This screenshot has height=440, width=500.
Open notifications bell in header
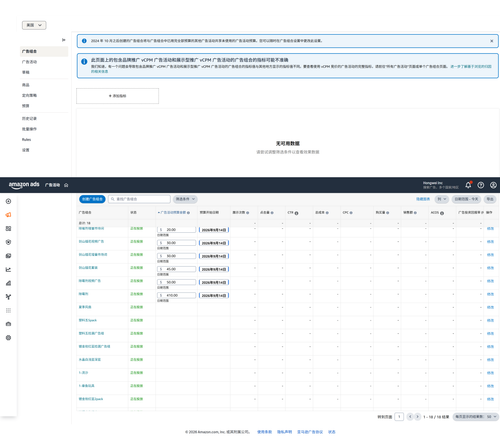(468, 185)
